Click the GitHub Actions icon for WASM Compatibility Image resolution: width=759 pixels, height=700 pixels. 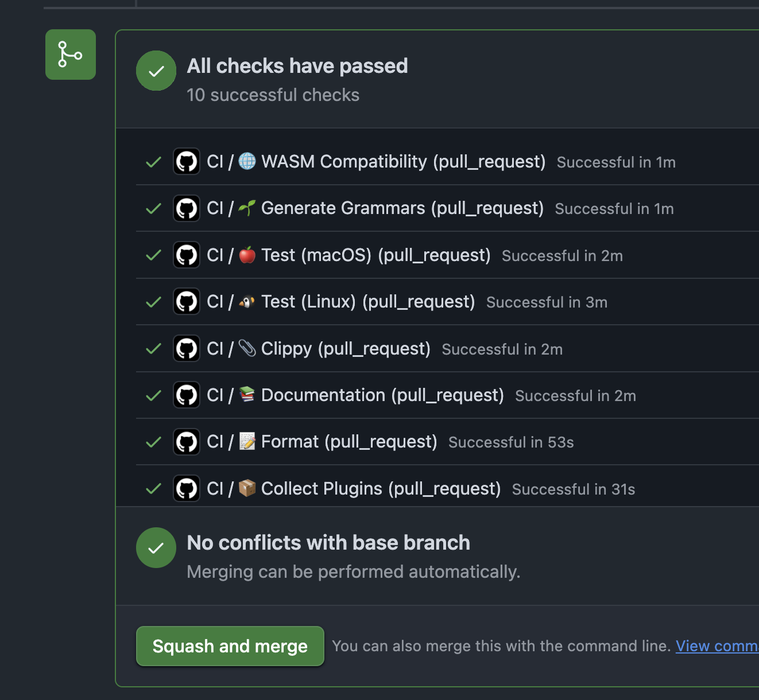[x=186, y=161]
